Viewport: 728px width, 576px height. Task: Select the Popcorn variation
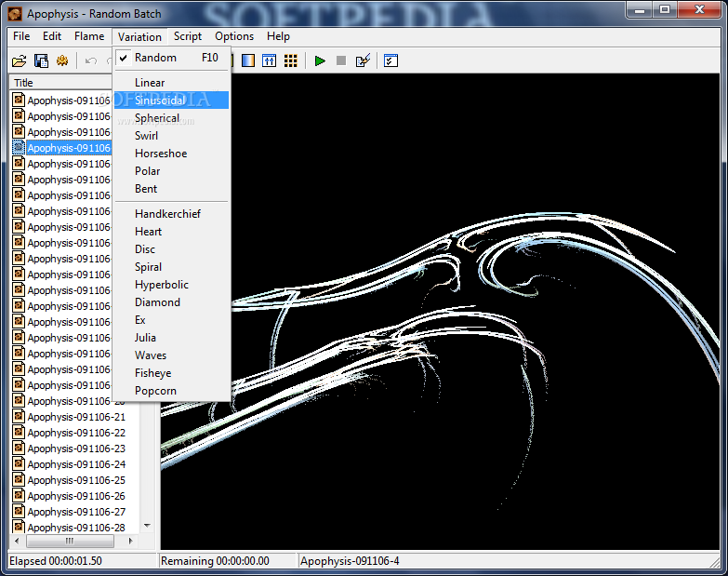click(172, 390)
